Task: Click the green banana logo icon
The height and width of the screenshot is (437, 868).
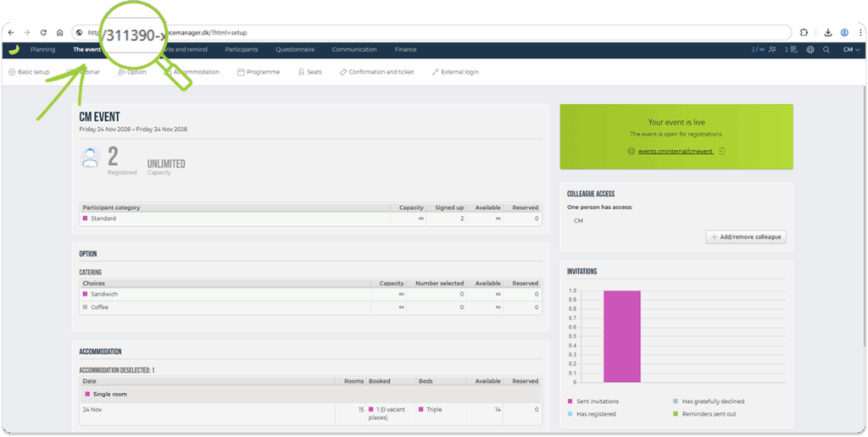Action: pos(14,50)
